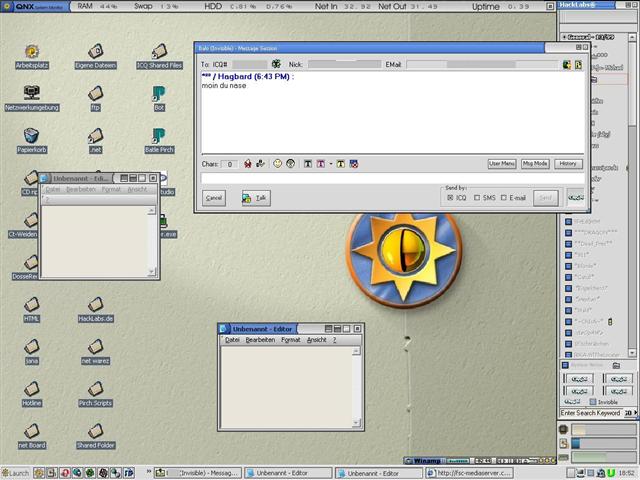This screenshot has width=640, height=480.
Task: Click the History button
Action: pyautogui.click(x=568, y=163)
